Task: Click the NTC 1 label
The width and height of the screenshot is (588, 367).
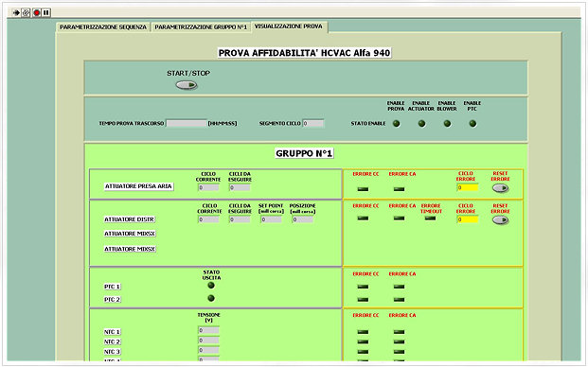Action: [112, 332]
